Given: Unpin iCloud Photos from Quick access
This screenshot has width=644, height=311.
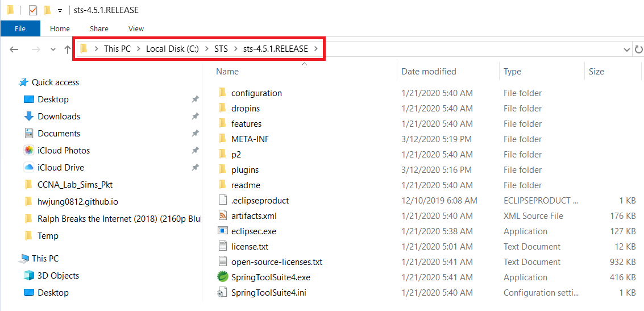Looking at the screenshot, I should [x=196, y=150].
